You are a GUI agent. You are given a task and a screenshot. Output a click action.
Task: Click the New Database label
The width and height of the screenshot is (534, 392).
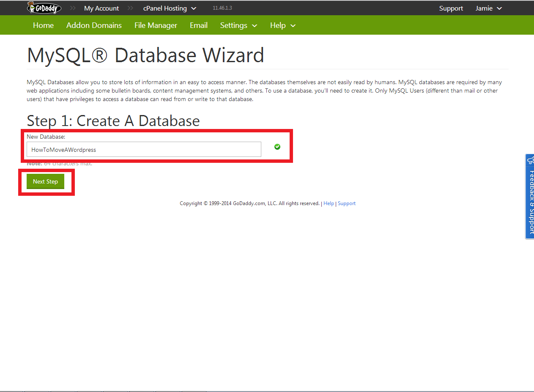pos(46,137)
